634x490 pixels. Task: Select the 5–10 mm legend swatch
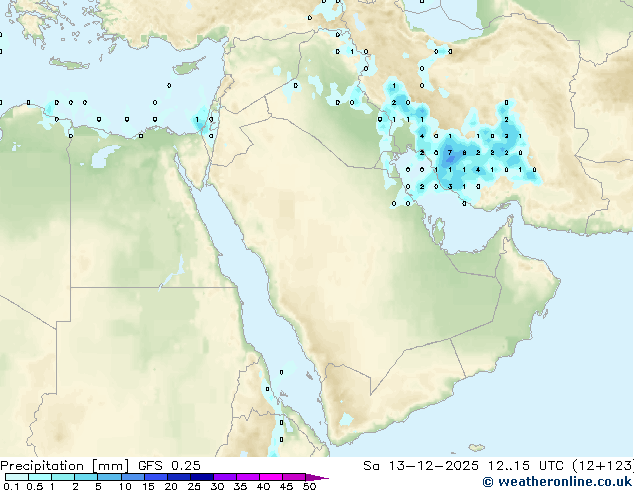(x=109, y=477)
